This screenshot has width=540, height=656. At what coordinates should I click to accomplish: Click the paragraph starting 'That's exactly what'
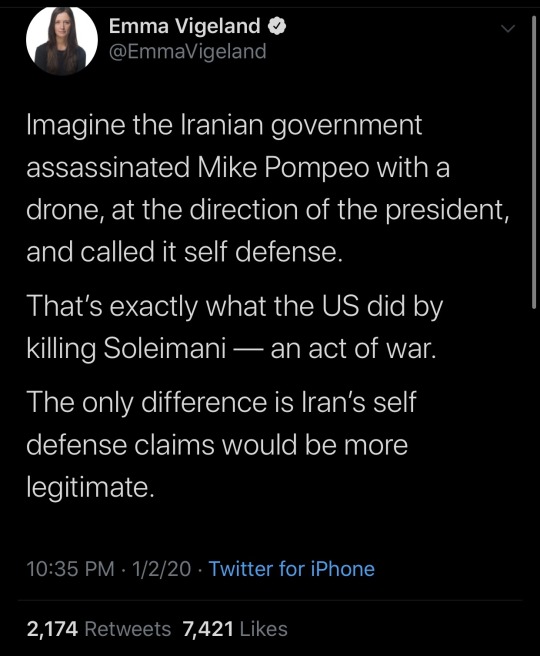[x=234, y=327]
